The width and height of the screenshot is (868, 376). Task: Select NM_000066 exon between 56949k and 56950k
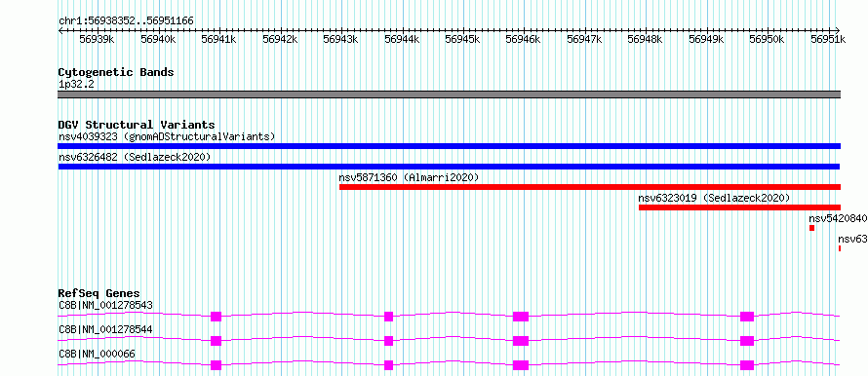coord(747,365)
